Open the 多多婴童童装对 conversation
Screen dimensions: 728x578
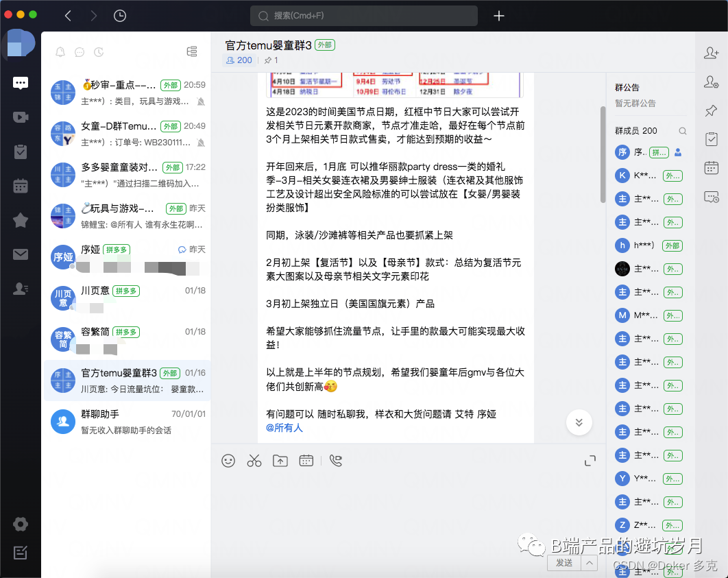click(x=126, y=175)
